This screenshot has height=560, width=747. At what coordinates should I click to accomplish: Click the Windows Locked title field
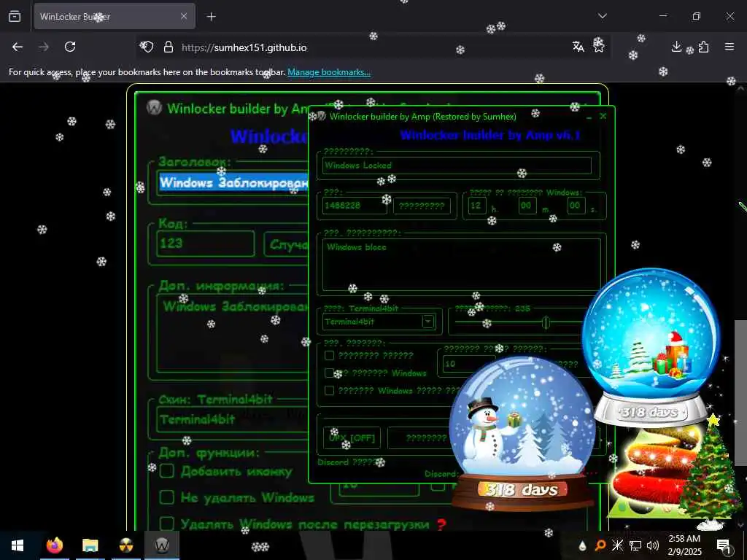457,166
